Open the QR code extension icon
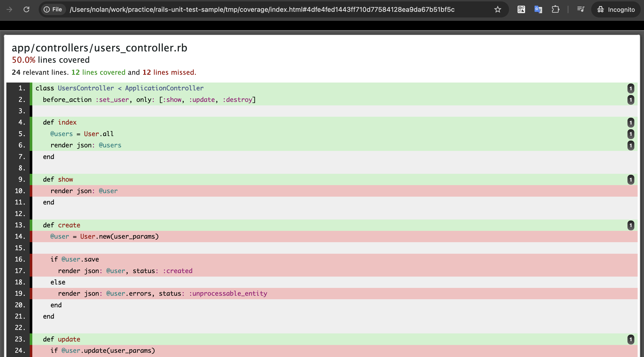Screen dimensions: 644x357 (x=521, y=9)
